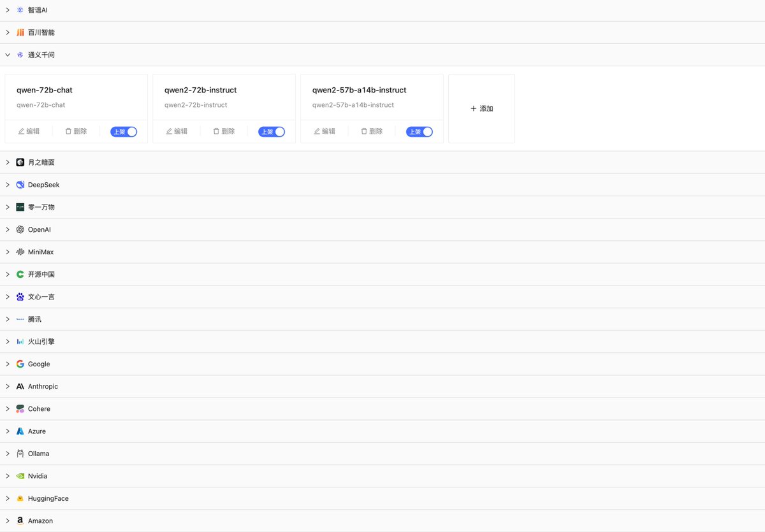765x532 pixels.
Task: Click the 月之暗面 provider logo icon
Action: pyautogui.click(x=20, y=162)
